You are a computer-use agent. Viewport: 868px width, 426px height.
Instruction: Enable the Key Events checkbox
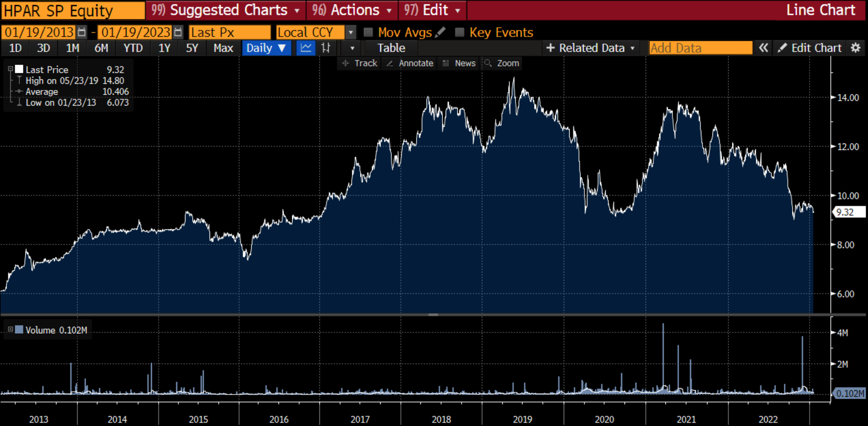(460, 32)
